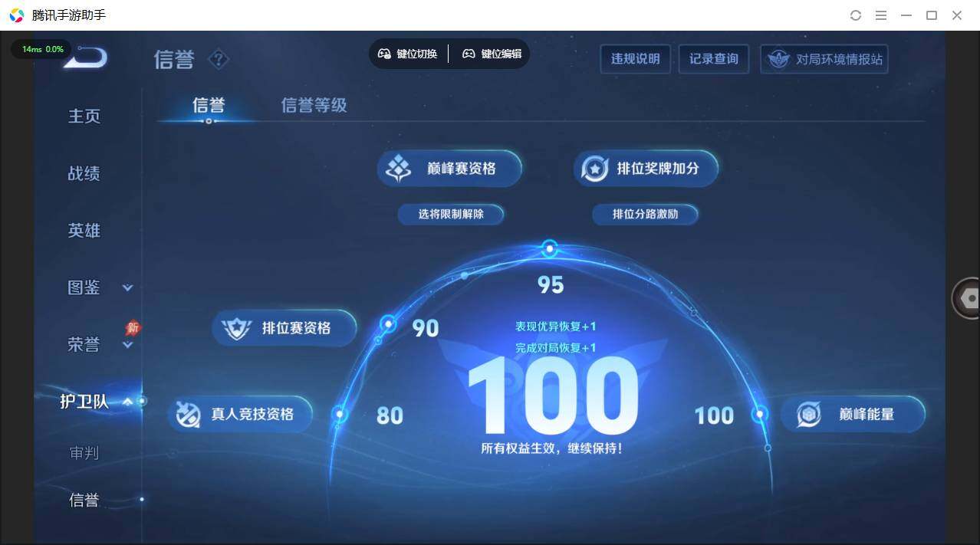This screenshot has width=980, height=545.
Task: Click the large 100 credit score
Action: (x=552, y=396)
